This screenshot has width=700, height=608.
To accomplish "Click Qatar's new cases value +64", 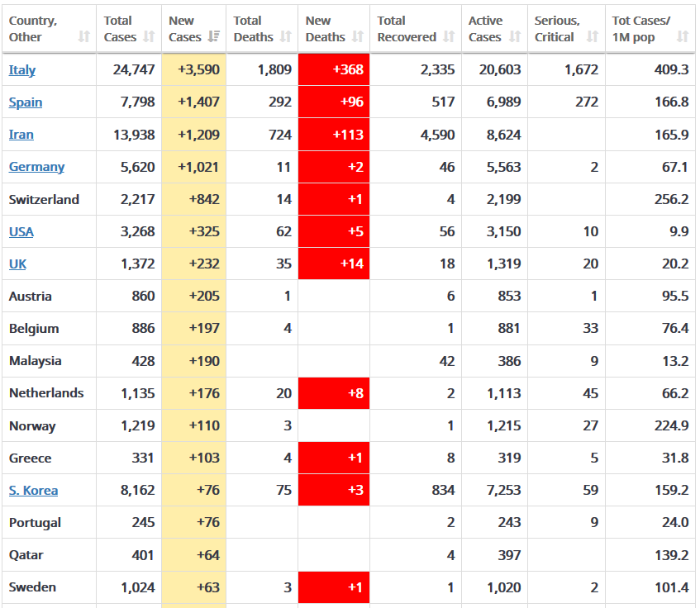I will point(208,555).
